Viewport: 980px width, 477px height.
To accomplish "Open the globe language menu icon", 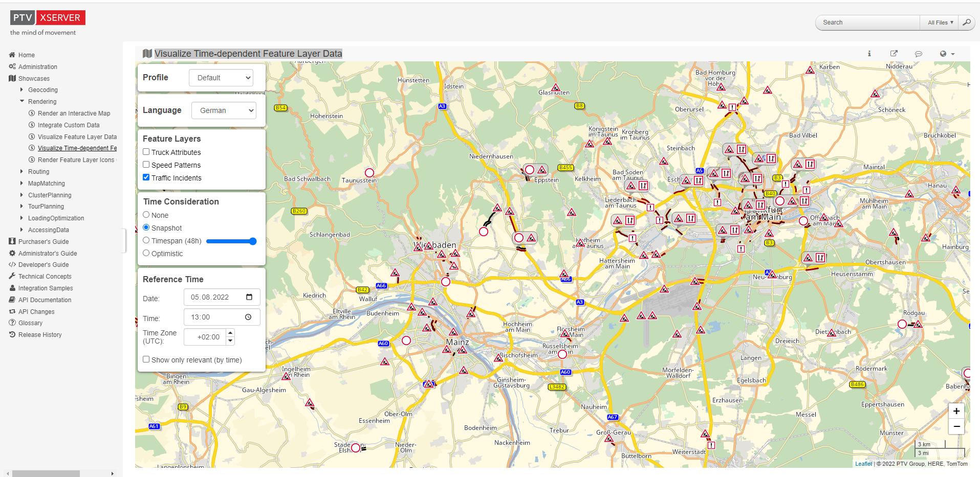I will tap(946, 54).
